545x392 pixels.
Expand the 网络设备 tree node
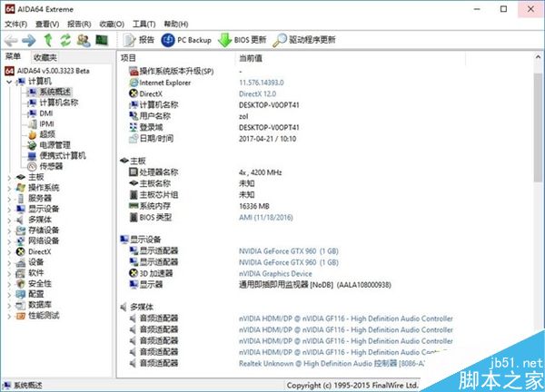[9, 241]
